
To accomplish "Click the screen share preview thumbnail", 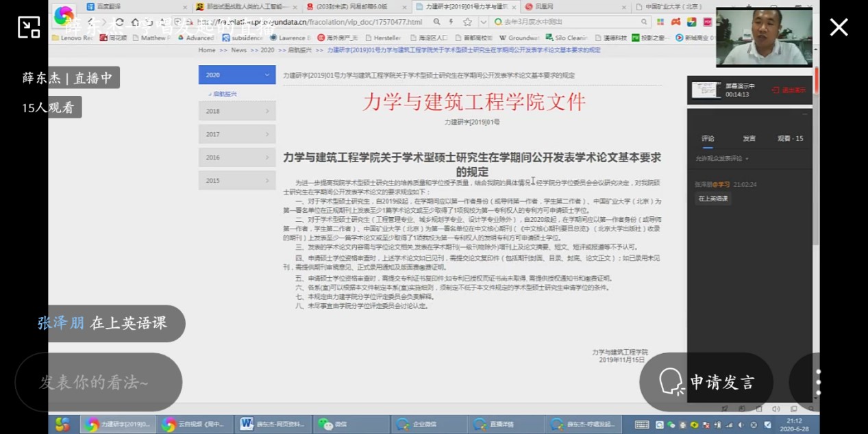I will tap(706, 90).
